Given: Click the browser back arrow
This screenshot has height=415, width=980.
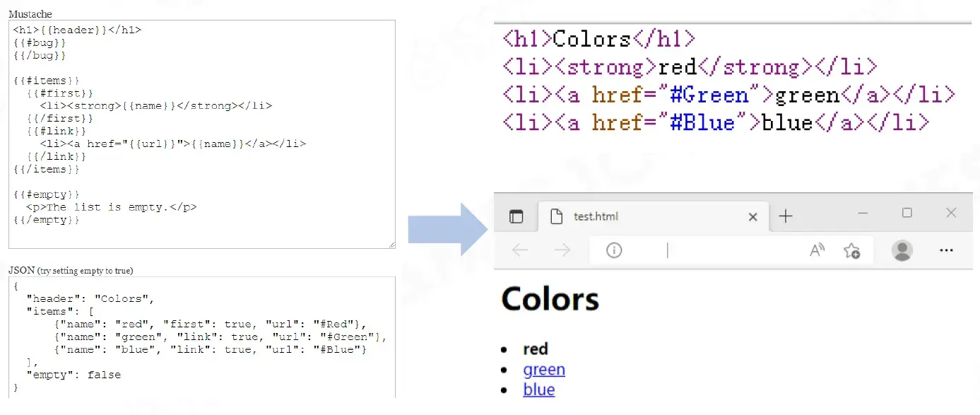Looking at the screenshot, I should tap(520, 250).
